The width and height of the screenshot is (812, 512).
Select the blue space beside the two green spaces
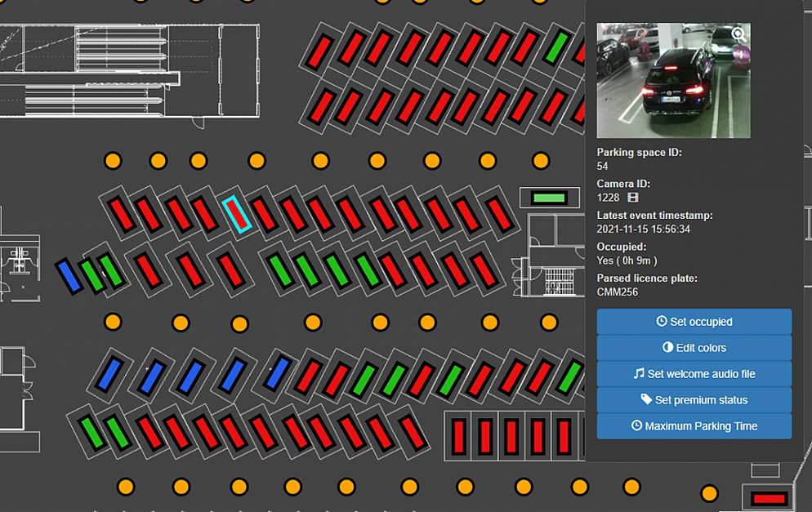click(x=69, y=276)
